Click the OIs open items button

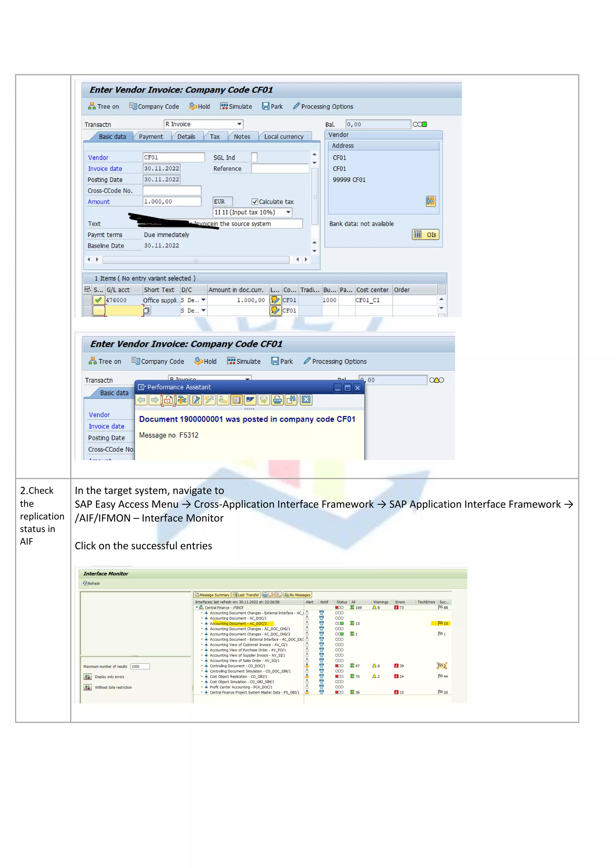pos(425,234)
